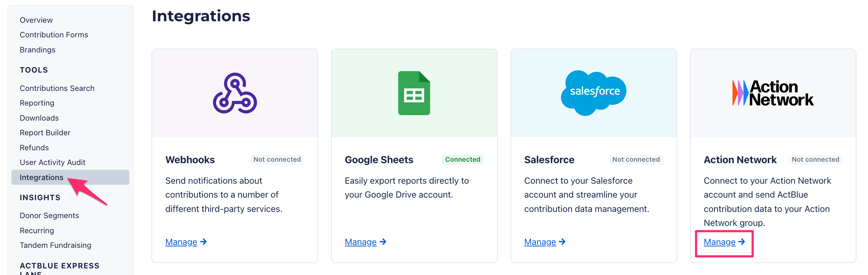Open Donor Segments in sidebar

click(50, 216)
